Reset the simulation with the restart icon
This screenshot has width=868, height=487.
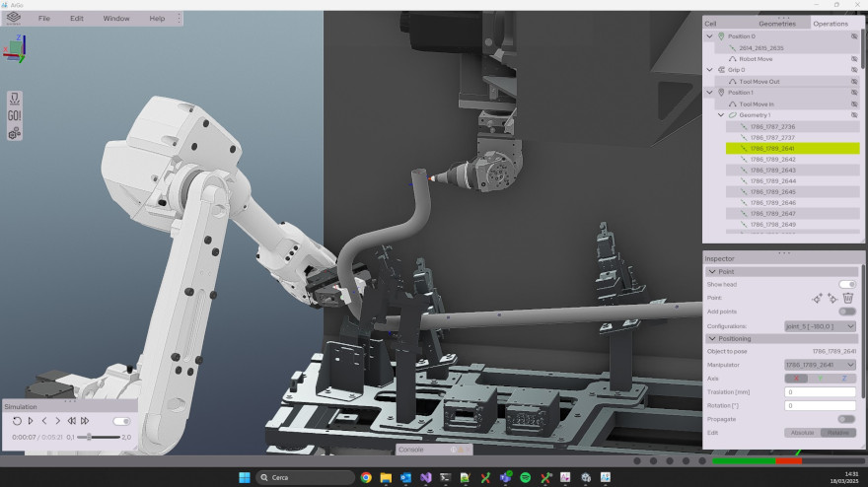17,421
